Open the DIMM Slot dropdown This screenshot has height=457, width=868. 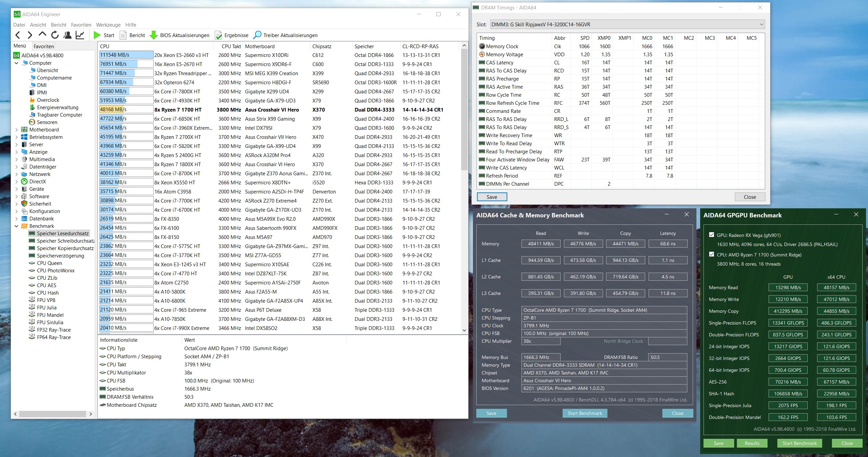(x=626, y=24)
